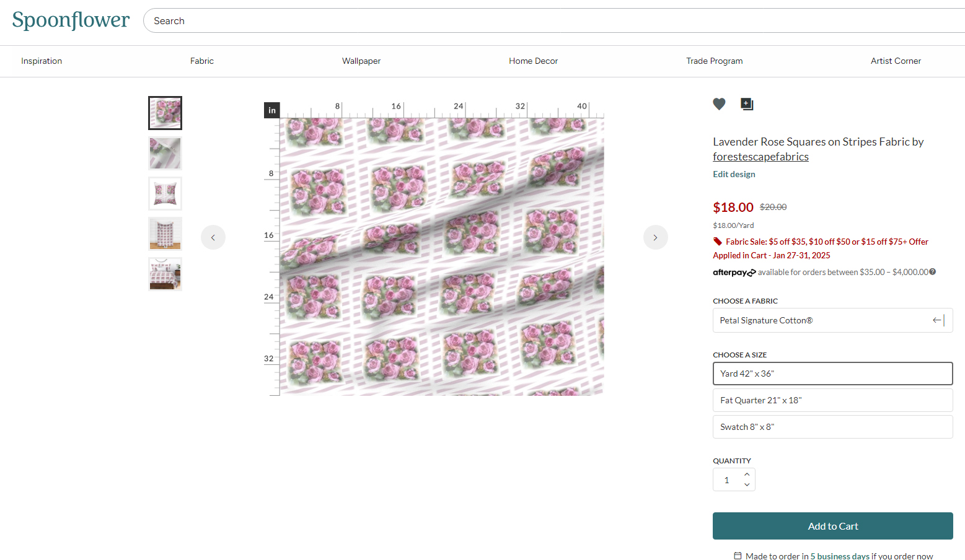Open the forestescapefabrics designer link
The image size is (965, 560).
(x=760, y=157)
